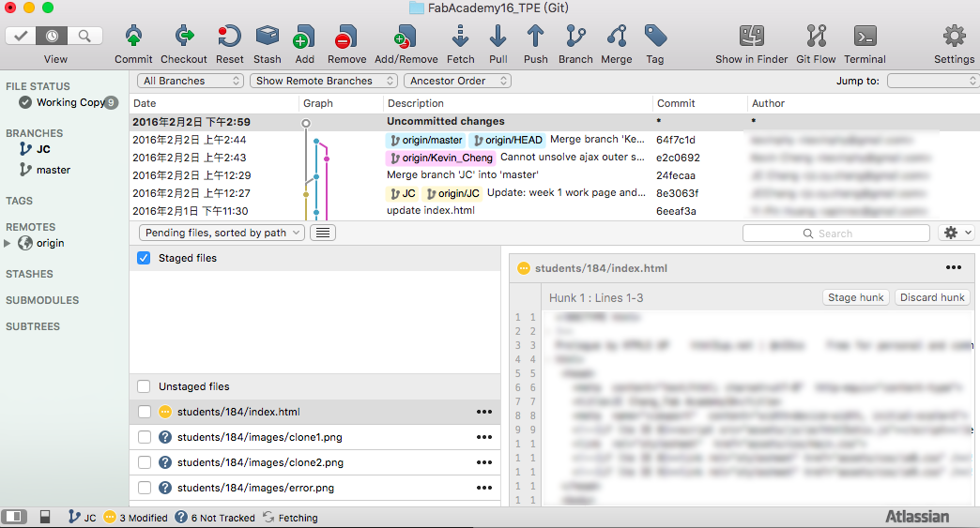This screenshot has width=980, height=528.
Task: Check the box for images/clone1.png
Action: [145, 437]
